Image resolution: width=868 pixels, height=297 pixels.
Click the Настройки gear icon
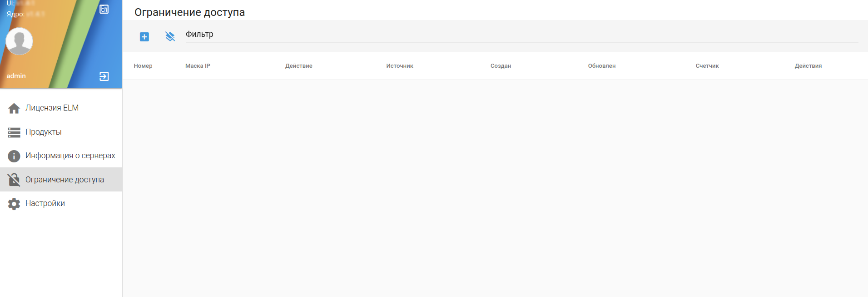pyautogui.click(x=14, y=204)
